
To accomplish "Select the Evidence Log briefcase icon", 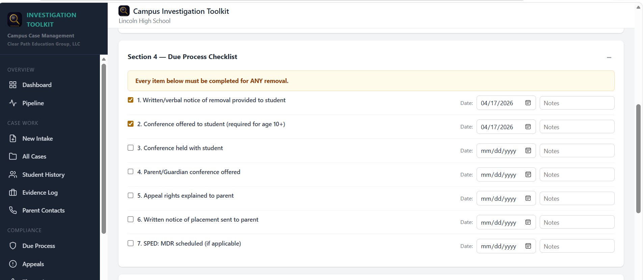I will [x=13, y=192].
